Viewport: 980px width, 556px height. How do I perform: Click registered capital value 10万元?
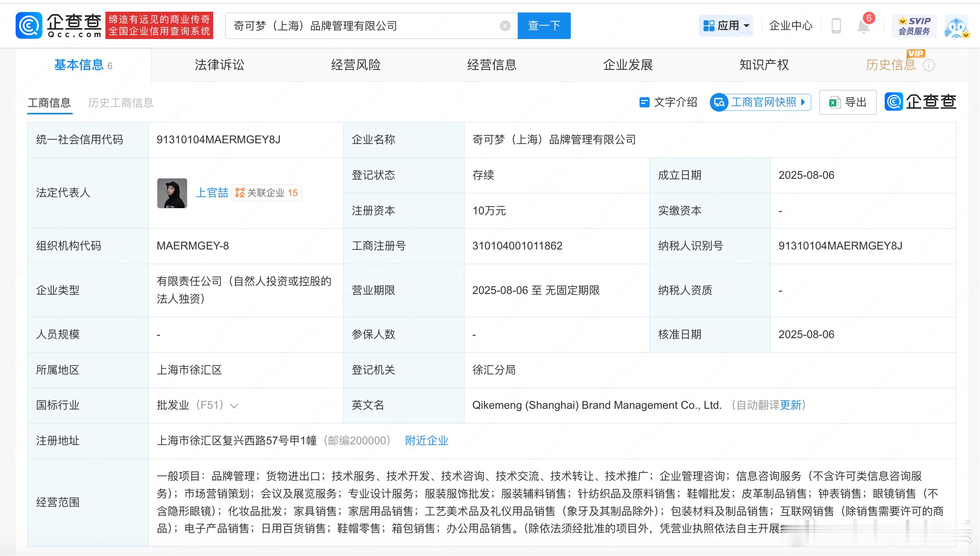point(489,211)
